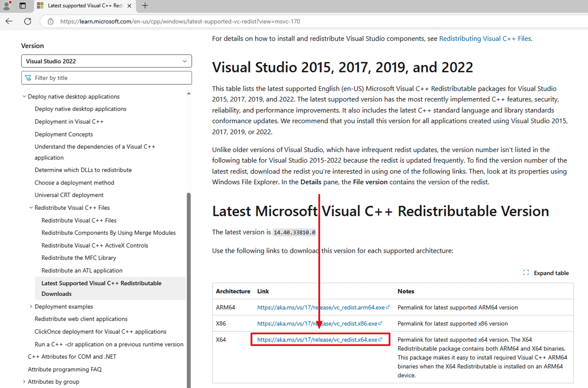Select Latest Supported Visual C++ Redistributable Downloads
Image resolution: width=588 pixels, height=388 pixels.
(110, 288)
